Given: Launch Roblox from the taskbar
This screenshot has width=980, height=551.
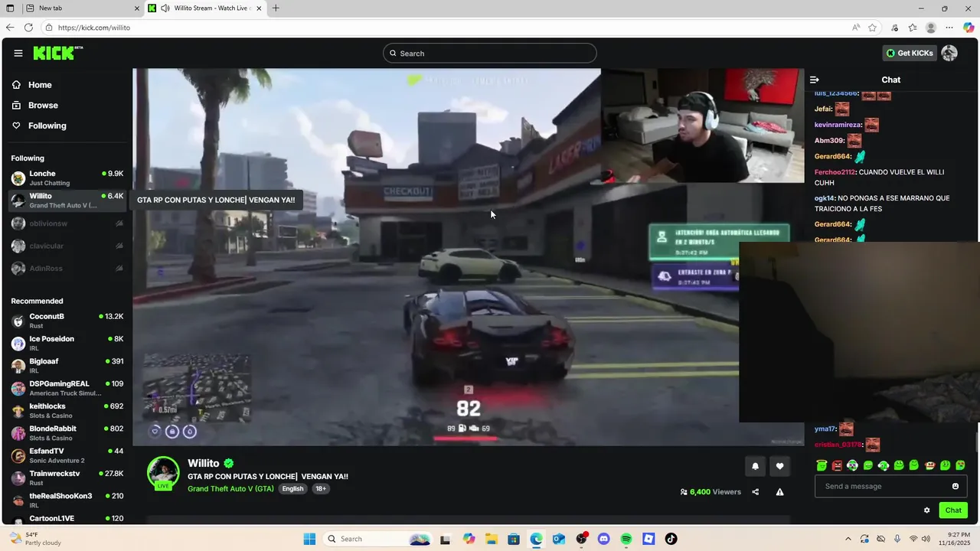Looking at the screenshot, I should click(x=648, y=539).
